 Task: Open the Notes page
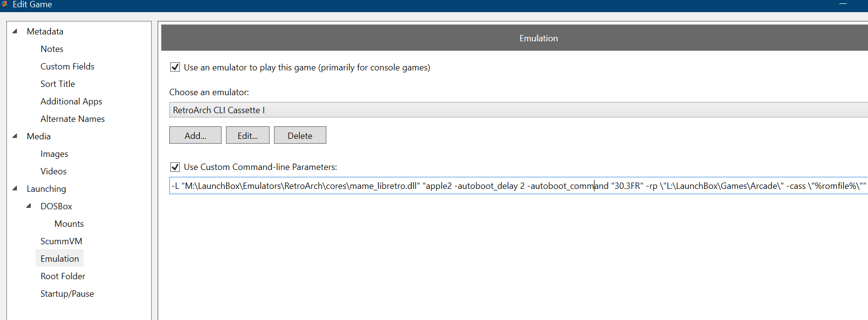click(52, 49)
